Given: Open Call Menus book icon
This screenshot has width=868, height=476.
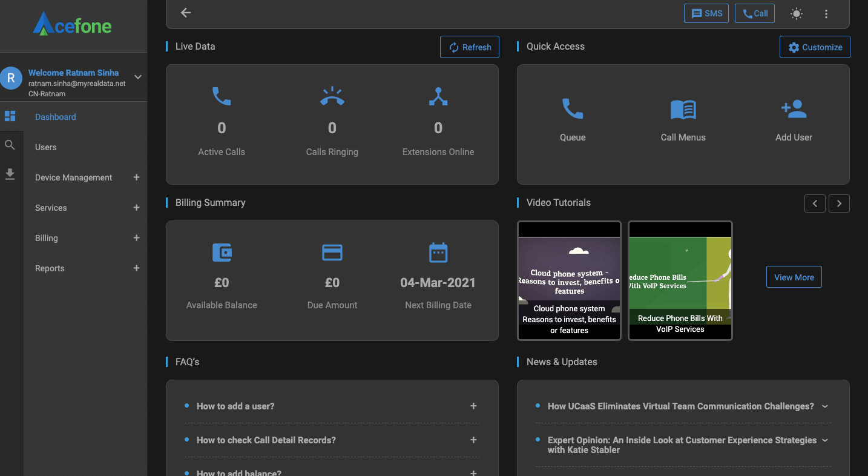Looking at the screenshot, I should point(683,110).
